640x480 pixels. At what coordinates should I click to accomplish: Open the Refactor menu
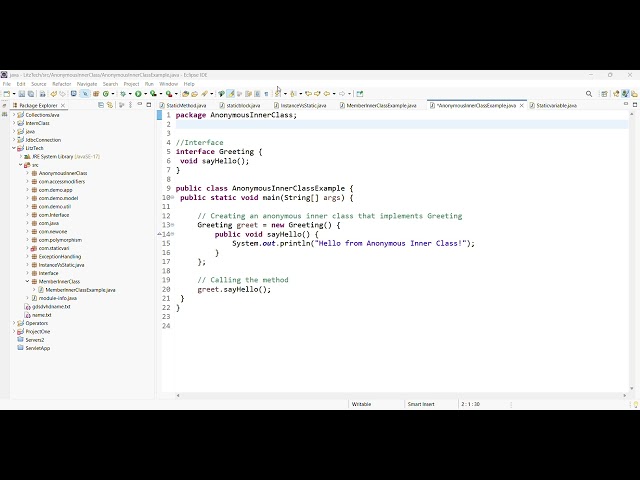[x=62, y=84]
